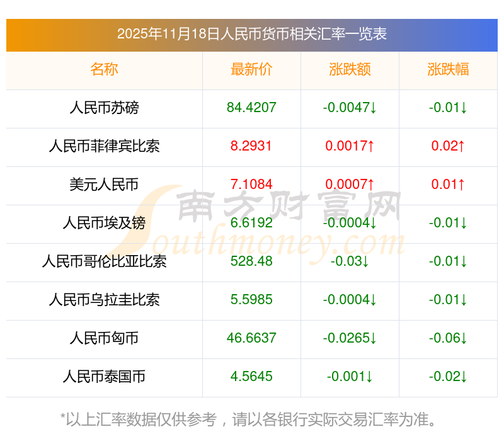Viewport: 504px width, 439px height.
Task: Select the 人民币菲律宾比索 row name
Action: tap(104, 146)
